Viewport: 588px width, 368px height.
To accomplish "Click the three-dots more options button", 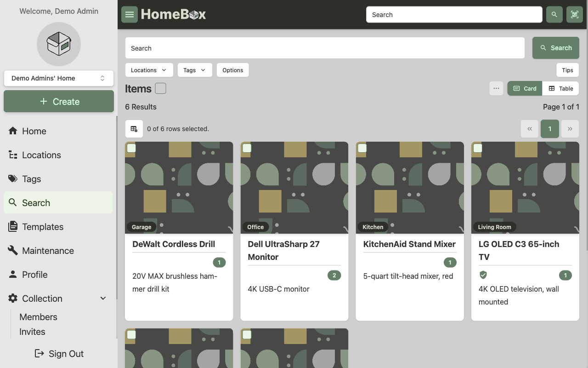I will click(496, 88).
